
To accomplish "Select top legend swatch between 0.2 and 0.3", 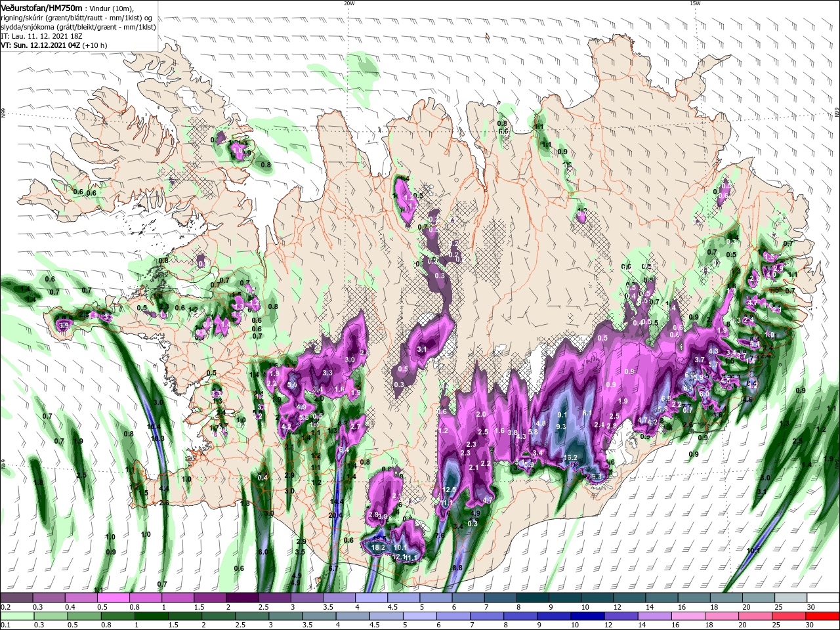I will pyautogui.click(x=16, y=598).
